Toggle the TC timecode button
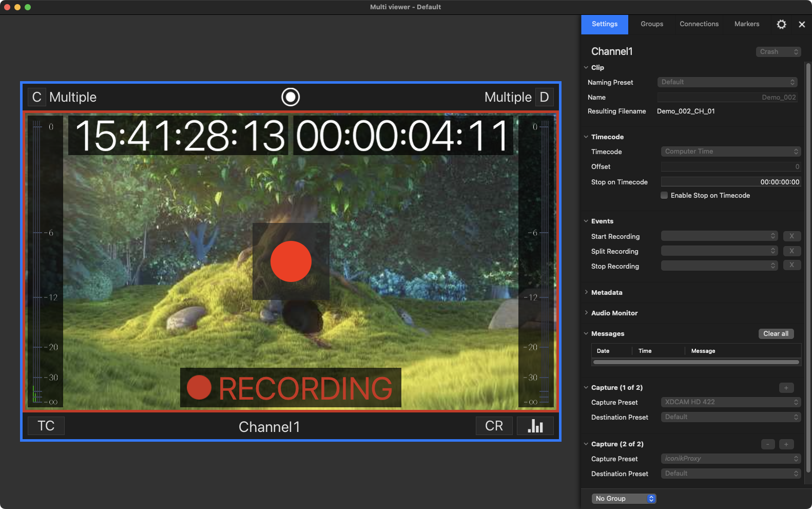This screenshot has height=509, width=812. click(x=46, y=426)
